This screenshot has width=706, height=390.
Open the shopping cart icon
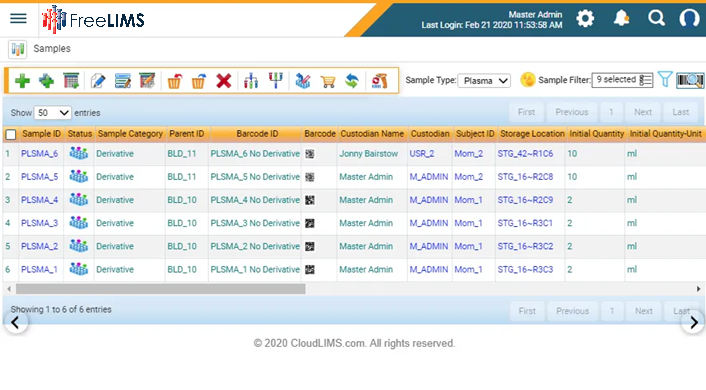[328, 82]
